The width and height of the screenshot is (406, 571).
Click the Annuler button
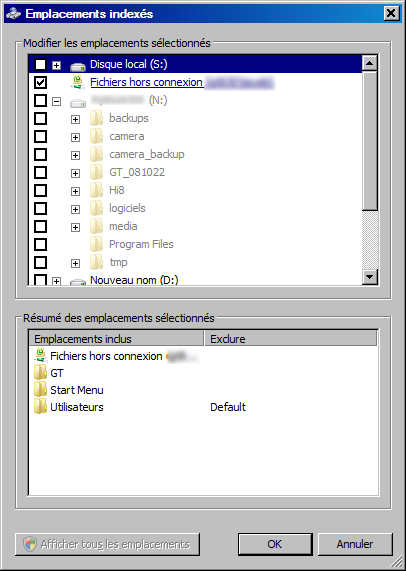pos(355,544)
